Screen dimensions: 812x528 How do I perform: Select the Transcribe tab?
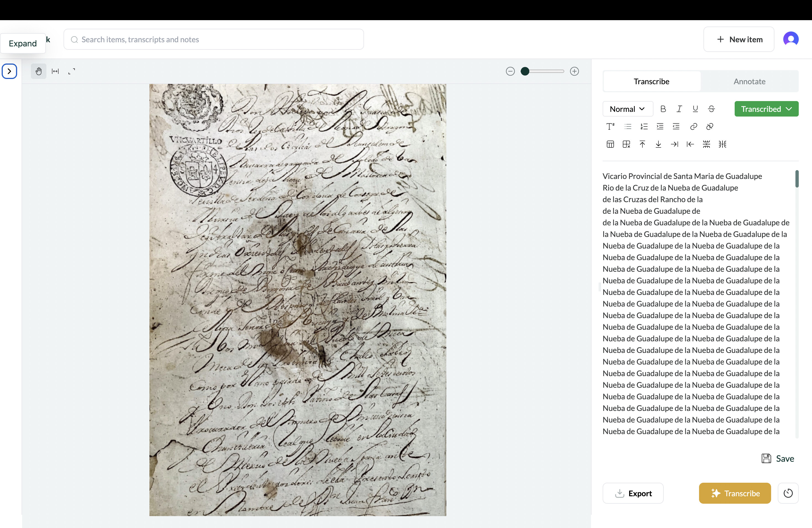651,81
